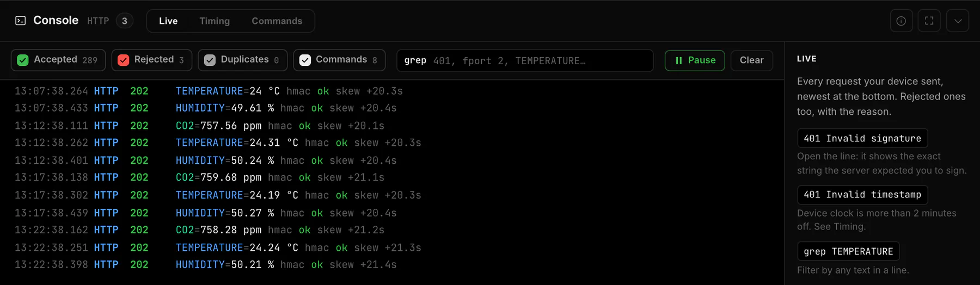Open log line HUMIDITY=50.24 %
Screen dimensions: 980x285
click(392, 160)
